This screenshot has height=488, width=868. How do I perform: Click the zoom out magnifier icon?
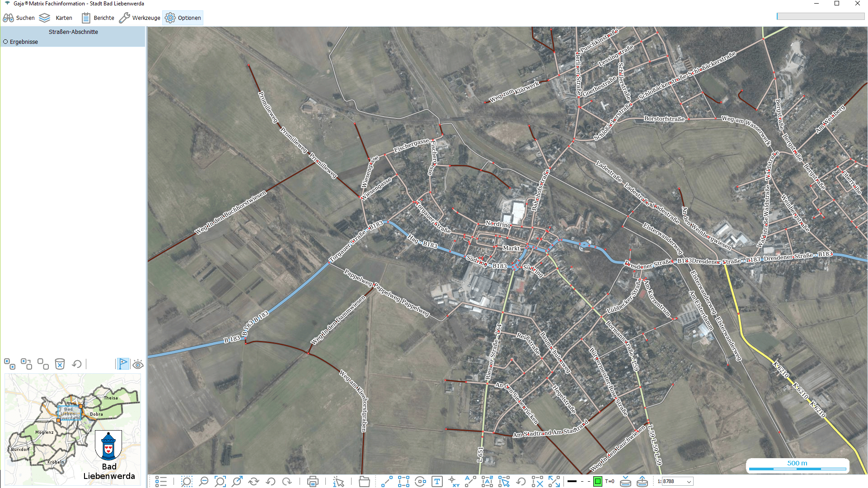[x=203, y=482]
